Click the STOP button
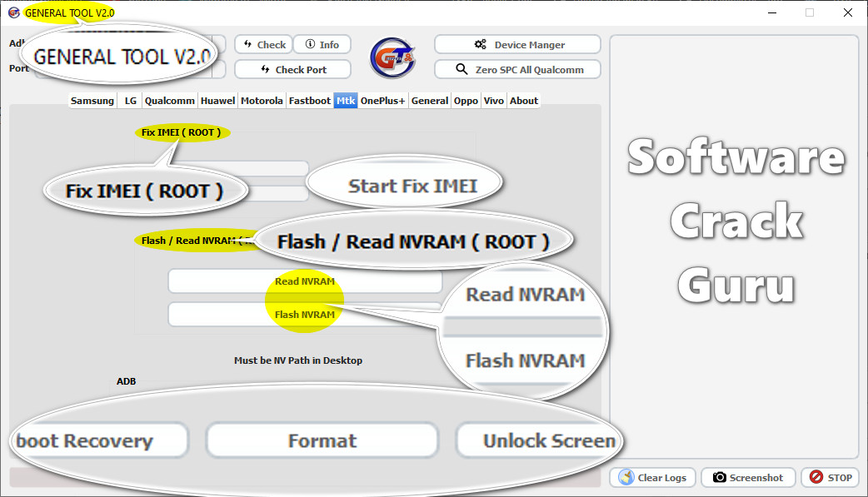 point(831,477)
